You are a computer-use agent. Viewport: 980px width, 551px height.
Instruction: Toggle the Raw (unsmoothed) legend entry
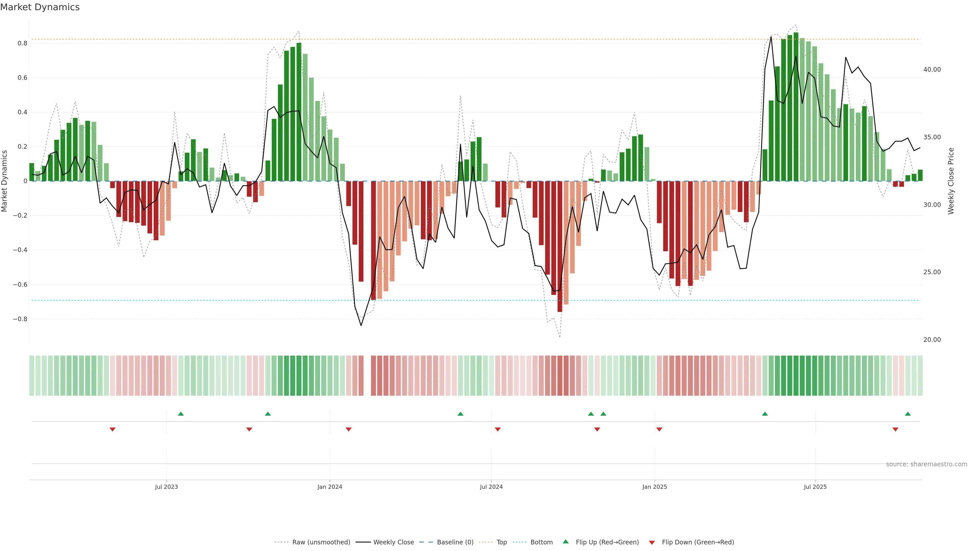(x=321, y=542)
